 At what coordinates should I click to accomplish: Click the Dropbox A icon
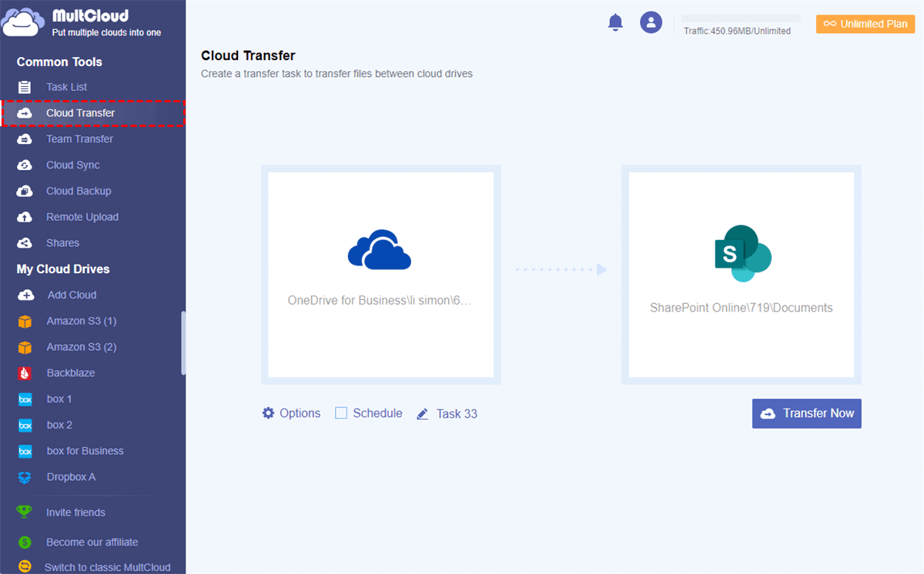click(x=25, y=477)
